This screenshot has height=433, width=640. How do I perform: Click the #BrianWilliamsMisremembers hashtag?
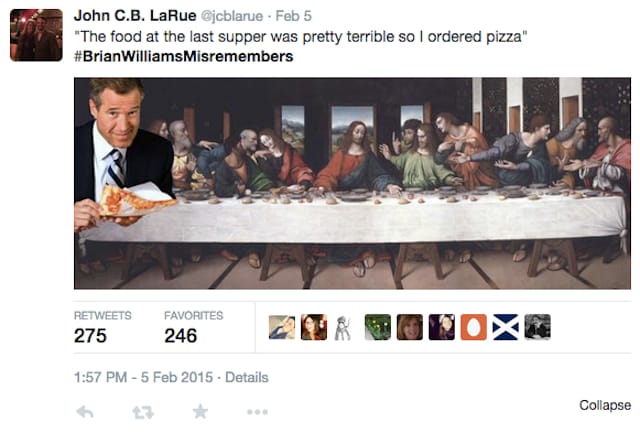[x=183, y=57]
